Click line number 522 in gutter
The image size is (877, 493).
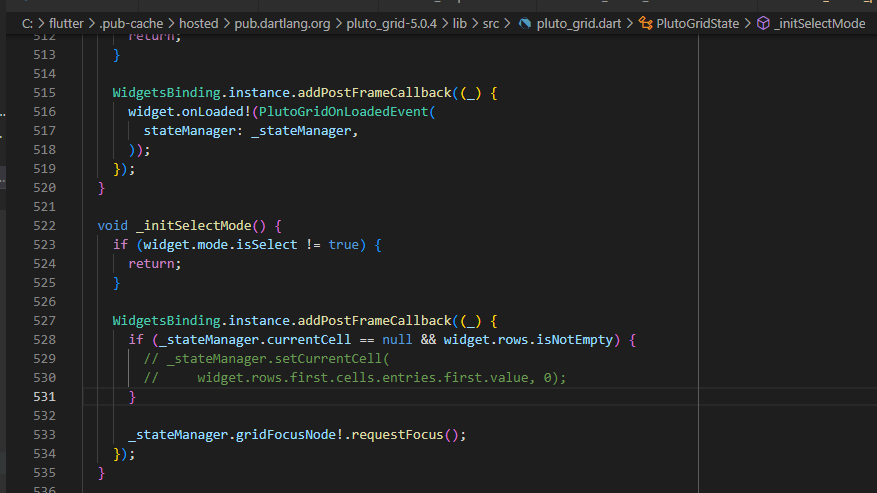(x=44, y=226)
